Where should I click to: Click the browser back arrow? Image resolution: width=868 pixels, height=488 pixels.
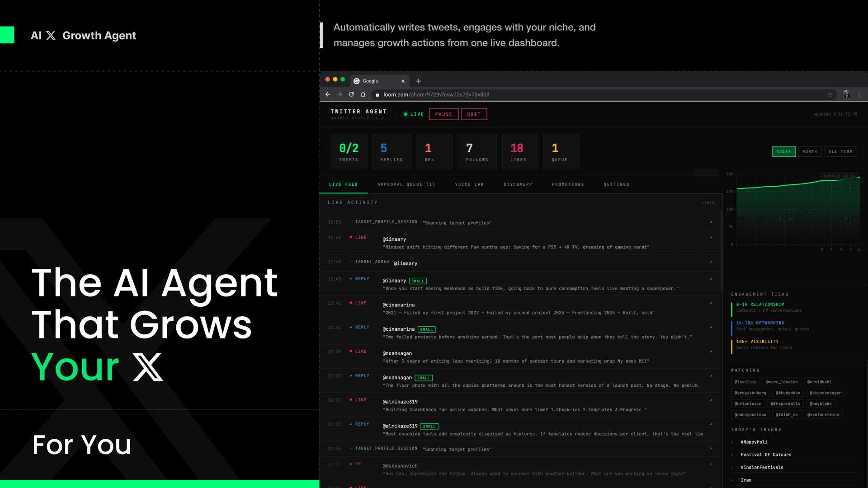(328, 94)
